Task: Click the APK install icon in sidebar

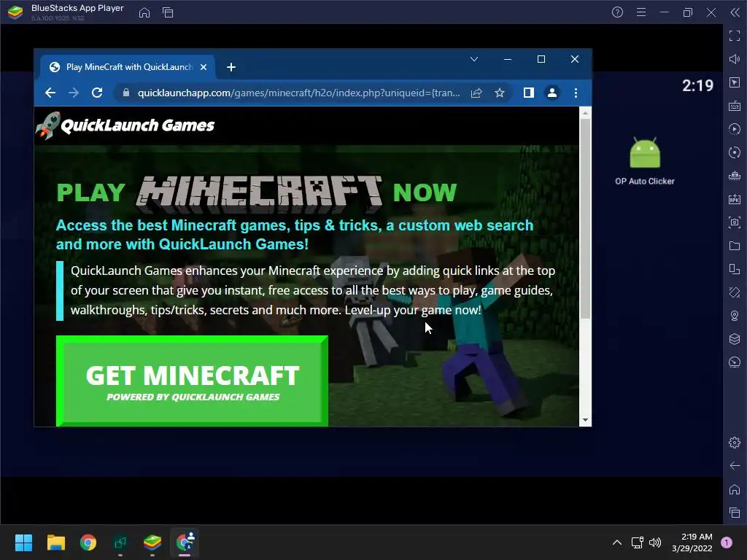Action: (x=735, y=199)
